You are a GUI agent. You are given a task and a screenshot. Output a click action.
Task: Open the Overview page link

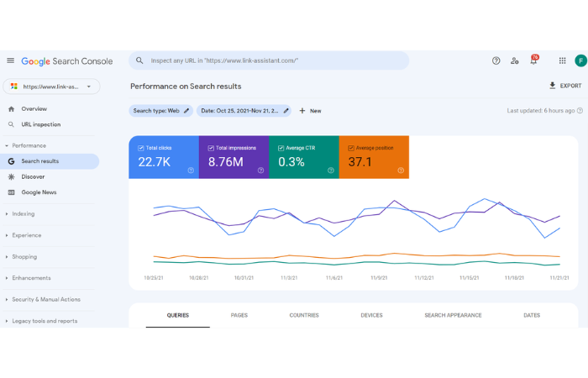34,108
